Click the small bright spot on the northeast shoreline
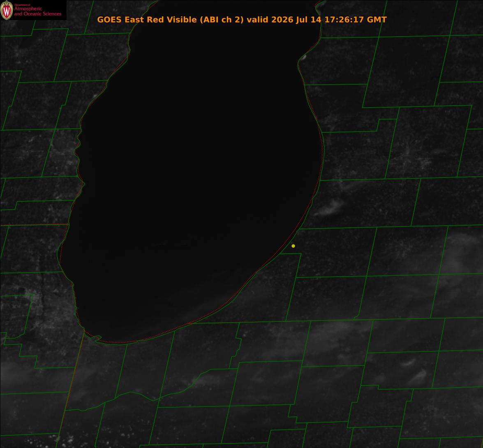The height and width of the screenshot is (448, 483). (303, 57)
